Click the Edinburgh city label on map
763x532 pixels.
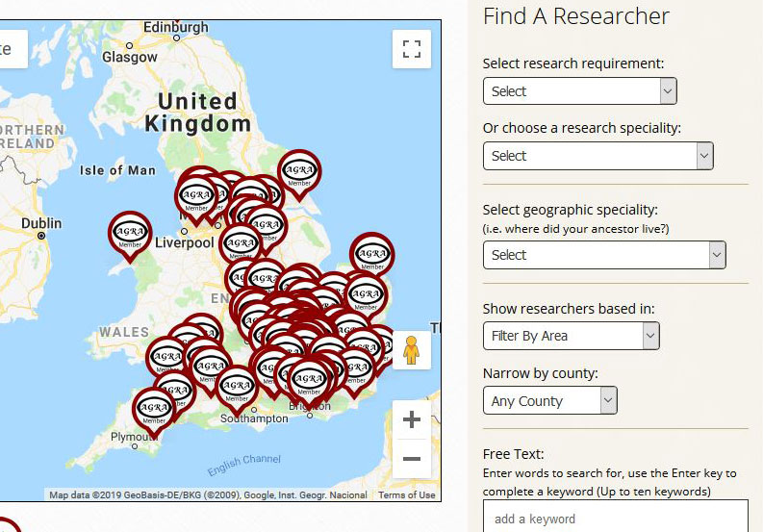coord(176,27)
